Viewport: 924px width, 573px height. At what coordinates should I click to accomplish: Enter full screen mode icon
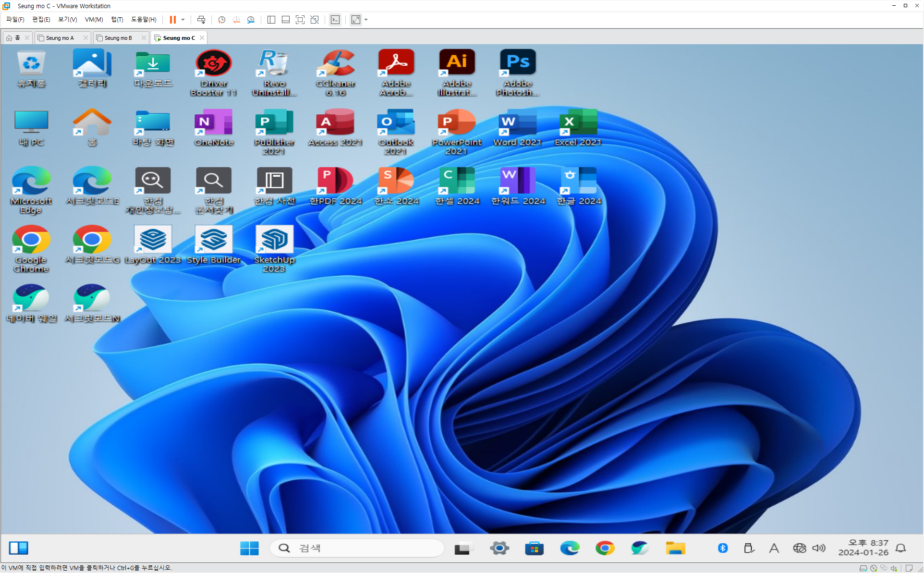(x=300, y=20)
